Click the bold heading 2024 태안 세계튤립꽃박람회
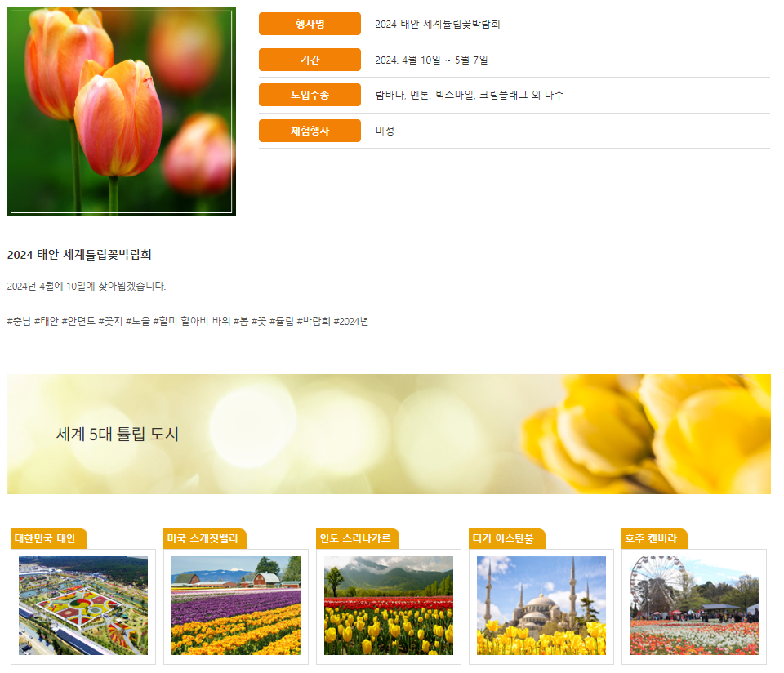784x673 pixels. tap(79, 255)
